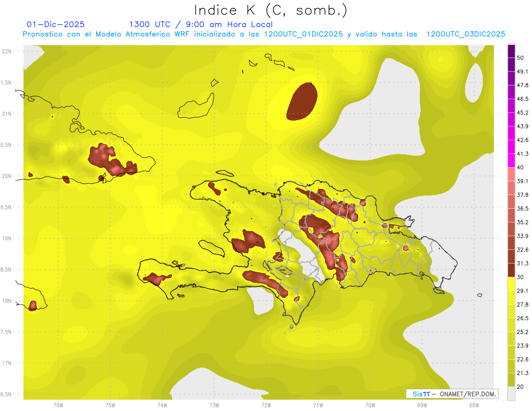The width and height of the screenshot is (532, 411).
Task: Select longitude label '75W'
Action: coord(110,405)
